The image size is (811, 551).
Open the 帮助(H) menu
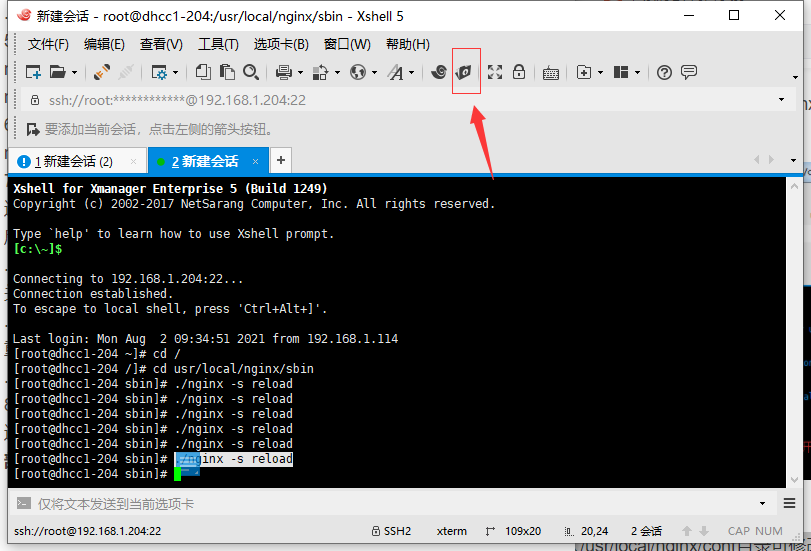408,44
